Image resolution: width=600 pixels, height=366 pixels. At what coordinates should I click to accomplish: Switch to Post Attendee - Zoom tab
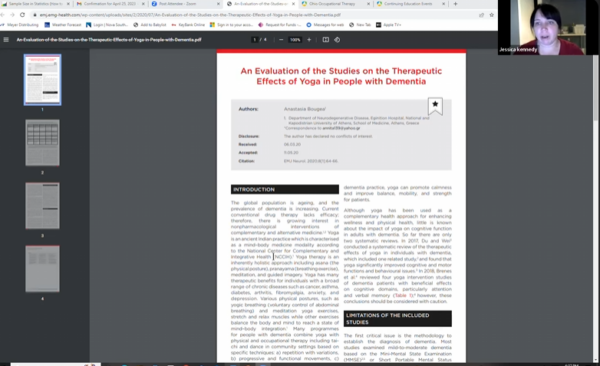point(185,4)
